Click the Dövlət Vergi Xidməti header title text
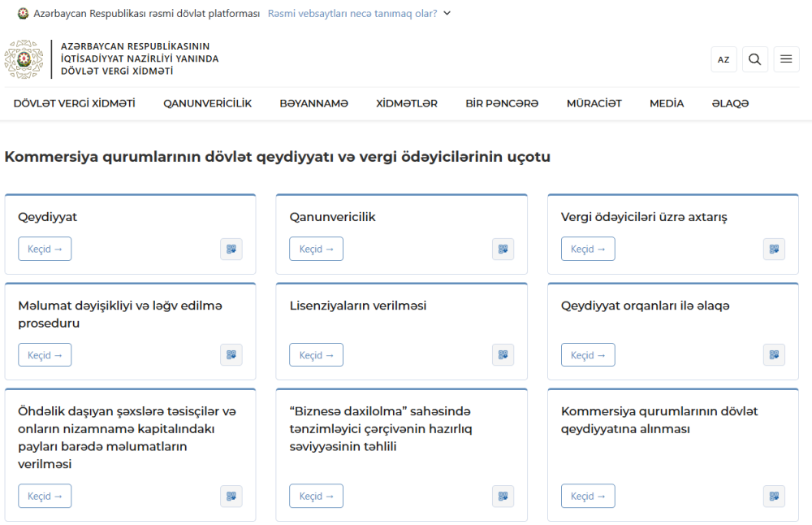Viewport: 812px width, 525px height. tap(140, 59)
